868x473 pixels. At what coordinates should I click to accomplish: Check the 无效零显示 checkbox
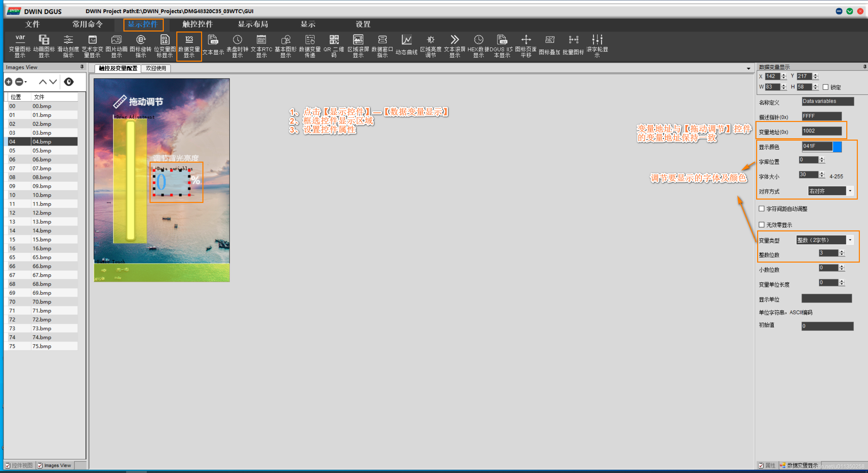[762, 225]
